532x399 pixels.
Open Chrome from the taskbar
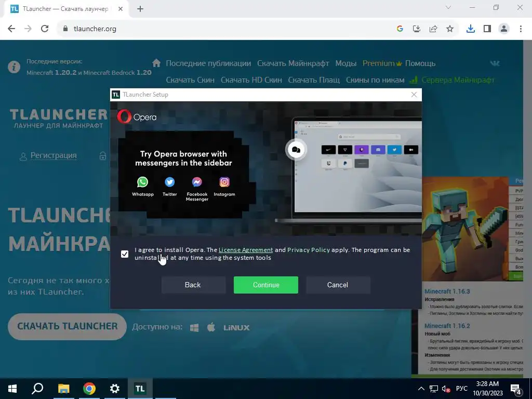[89, 389]
